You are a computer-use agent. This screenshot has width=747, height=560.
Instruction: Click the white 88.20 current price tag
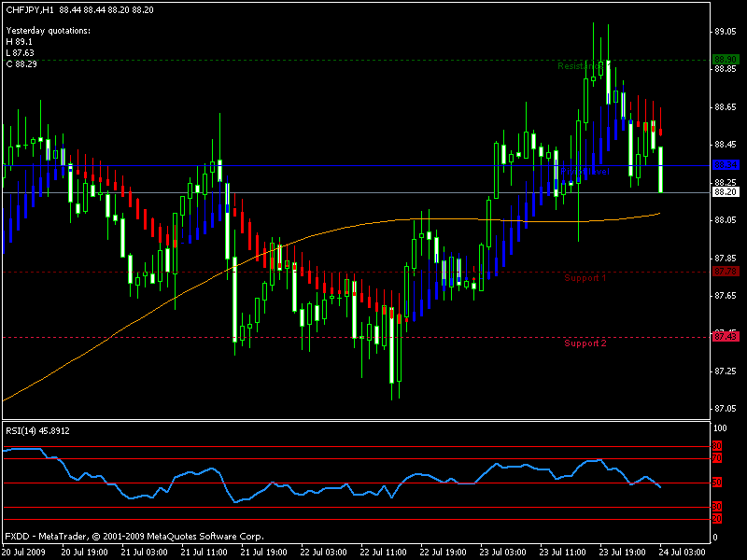point(726,192)
